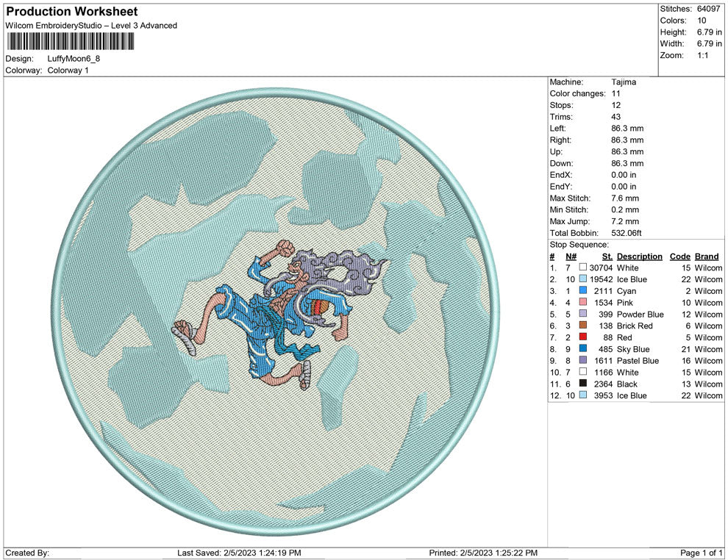Select the Brick Red thread swatch

coord(583,326)
